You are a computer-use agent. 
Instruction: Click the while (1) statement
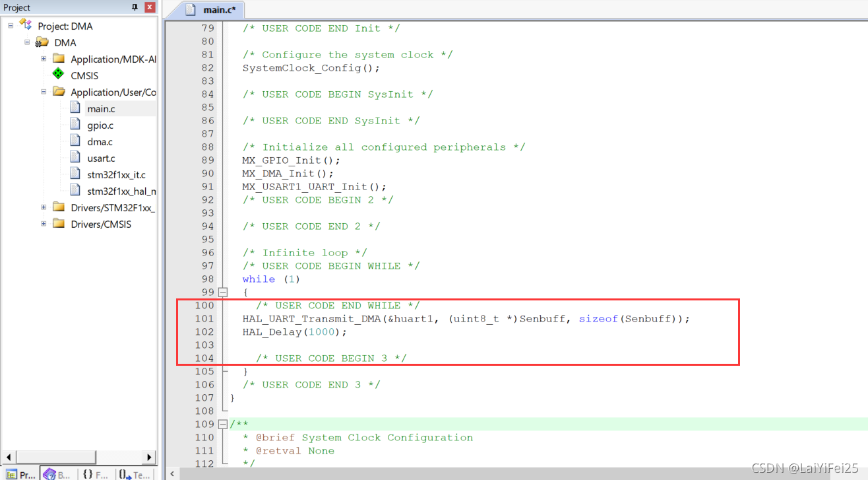tap(271, 279)
